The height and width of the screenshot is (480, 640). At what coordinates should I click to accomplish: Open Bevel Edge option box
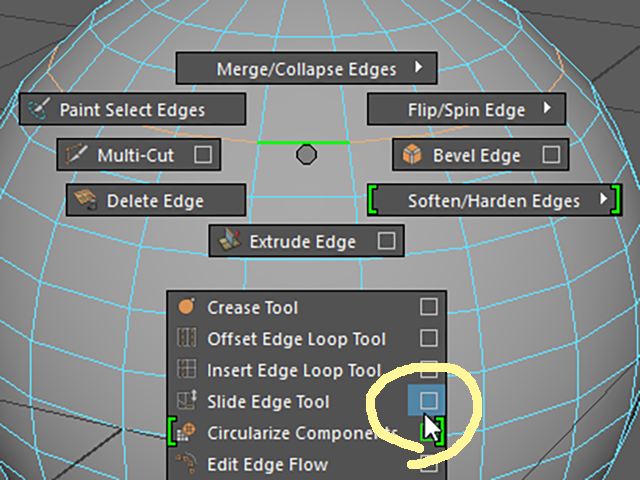551,155
